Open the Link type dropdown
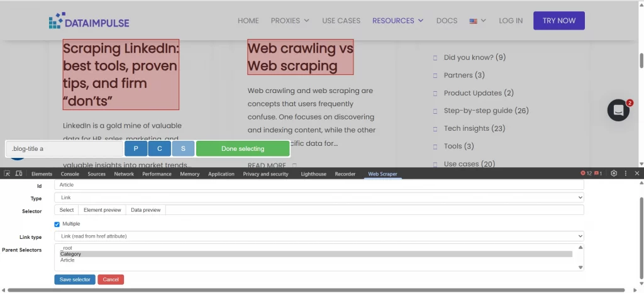The width and height of the screenshot is (644, 293). click(x=319, y=236)
